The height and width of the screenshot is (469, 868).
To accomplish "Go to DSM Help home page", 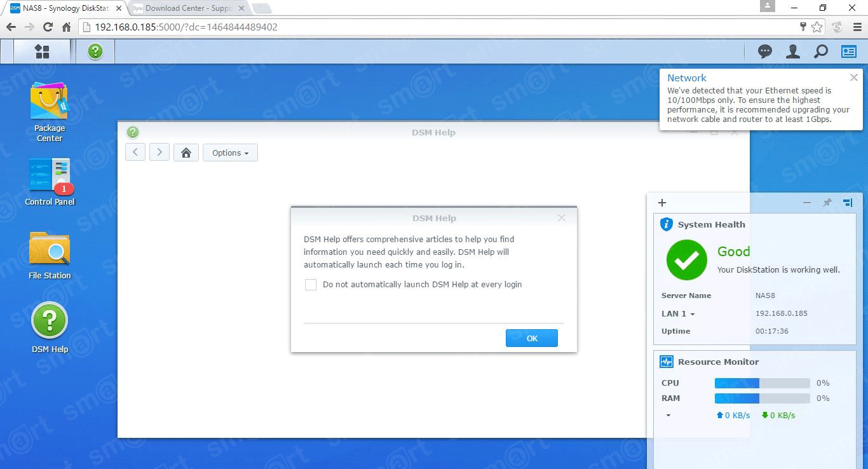I will click(186, 153).
